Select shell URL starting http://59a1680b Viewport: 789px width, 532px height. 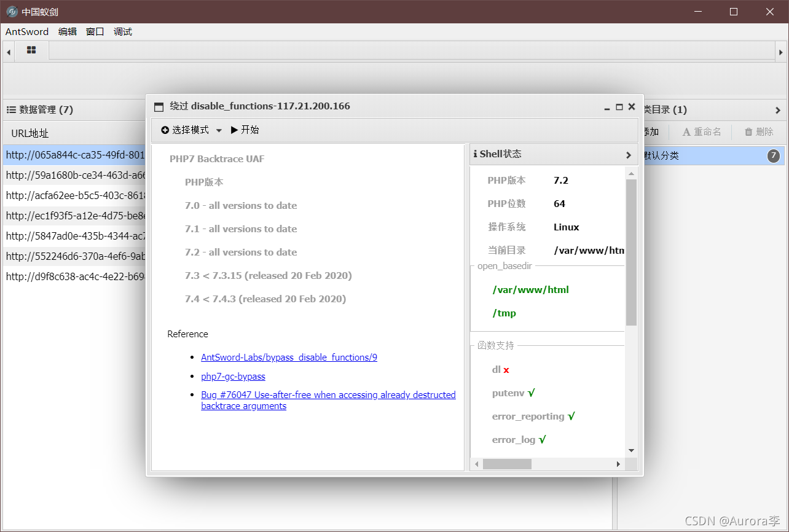pos(75,175)
